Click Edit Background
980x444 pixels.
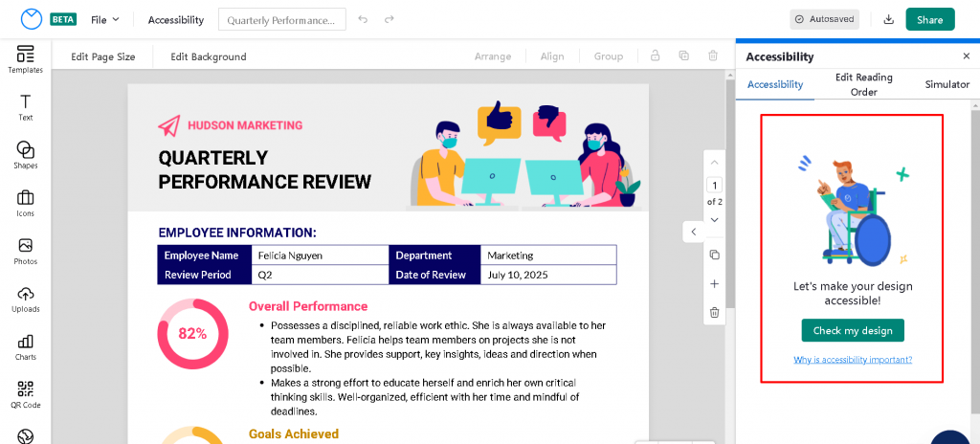coord(208,56)
